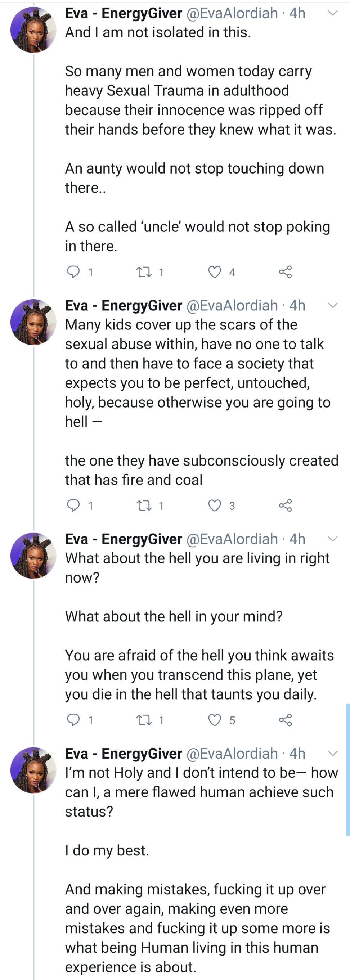Reply to the 'And I am not isolated' tweet
Screen dimensions: 350x980
[x=73, y=271]
